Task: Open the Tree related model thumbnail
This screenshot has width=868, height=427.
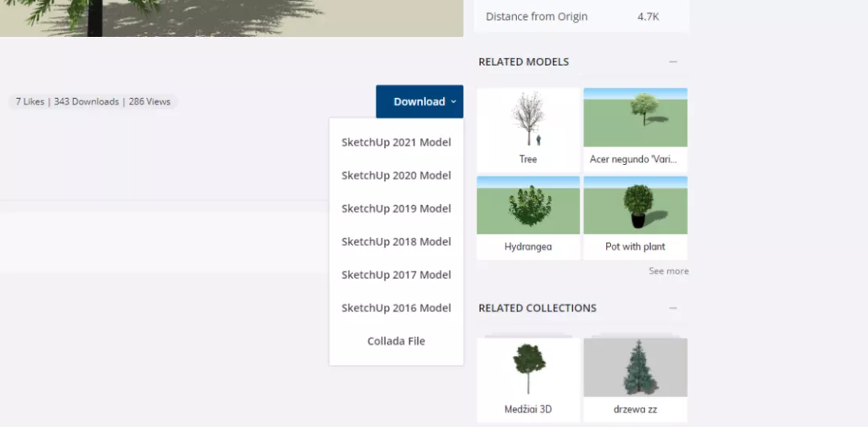Action: 528,119
